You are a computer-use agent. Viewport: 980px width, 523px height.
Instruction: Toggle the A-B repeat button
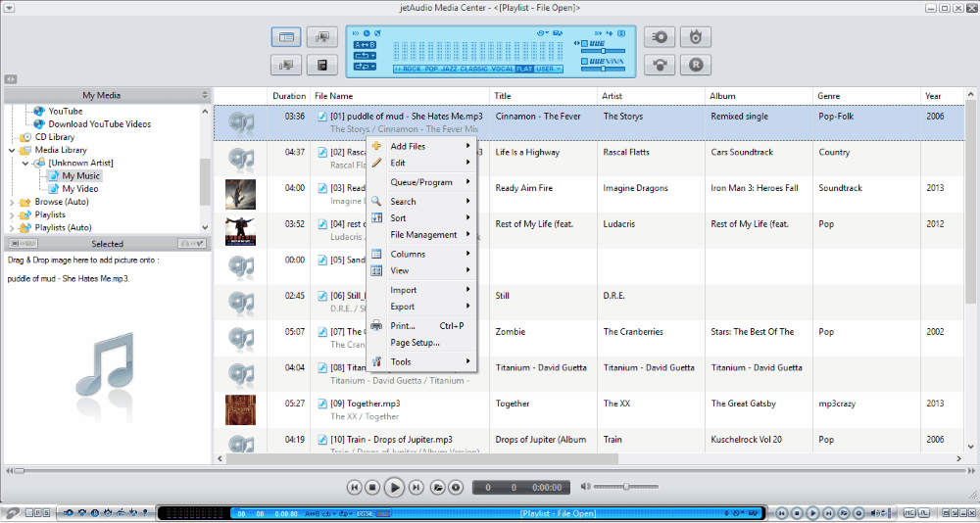point(365,44)
